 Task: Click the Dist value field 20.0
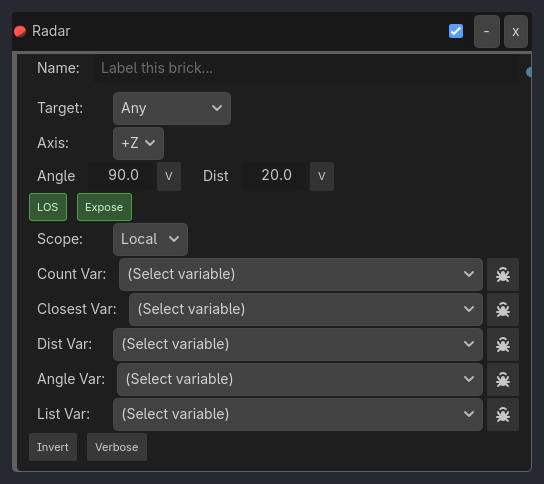[273, 176]
